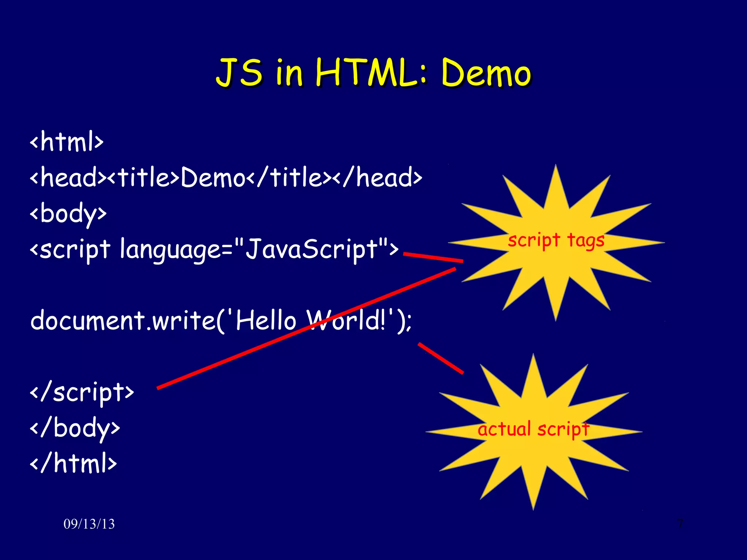Select the '<html>' opening tag line

tap(67, 141)
